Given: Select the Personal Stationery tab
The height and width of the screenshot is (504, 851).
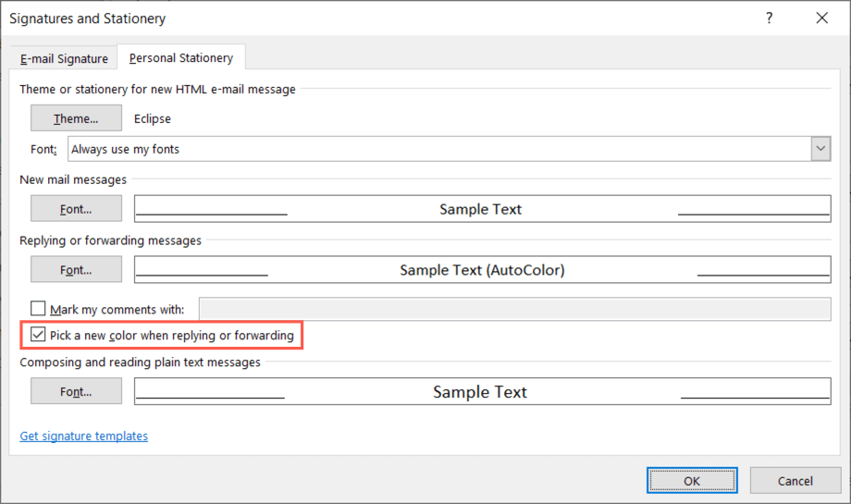Looking at the screenshot, I should [x=181, y=57].
